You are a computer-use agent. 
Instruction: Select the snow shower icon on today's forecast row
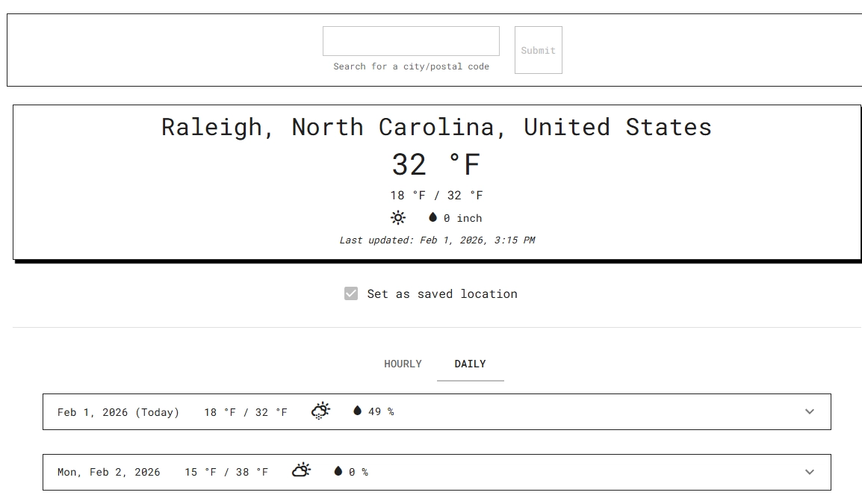pos(320,410)
